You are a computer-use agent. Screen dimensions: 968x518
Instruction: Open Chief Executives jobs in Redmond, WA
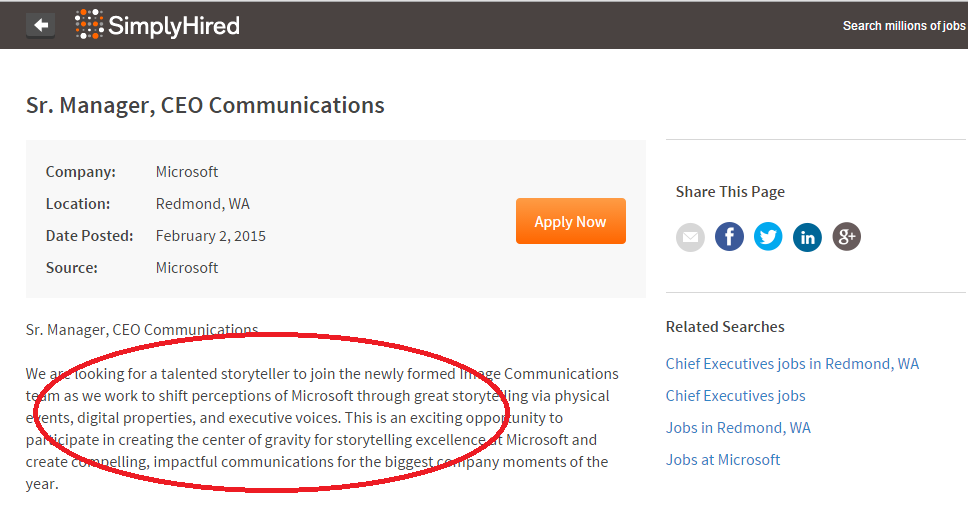792,364
